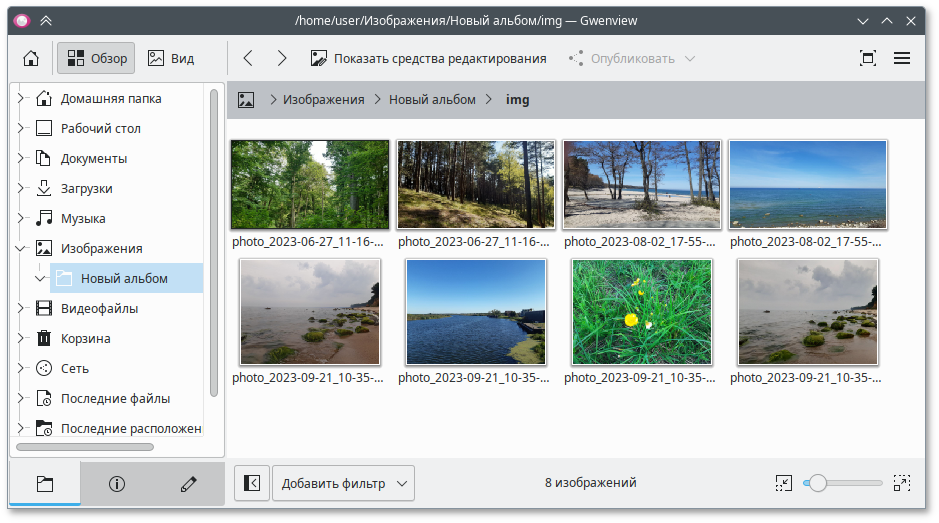The height and width of the screenshot is (523, 939).
Task: Click the sidebar horizontal scrollbar
Action: 85,447
